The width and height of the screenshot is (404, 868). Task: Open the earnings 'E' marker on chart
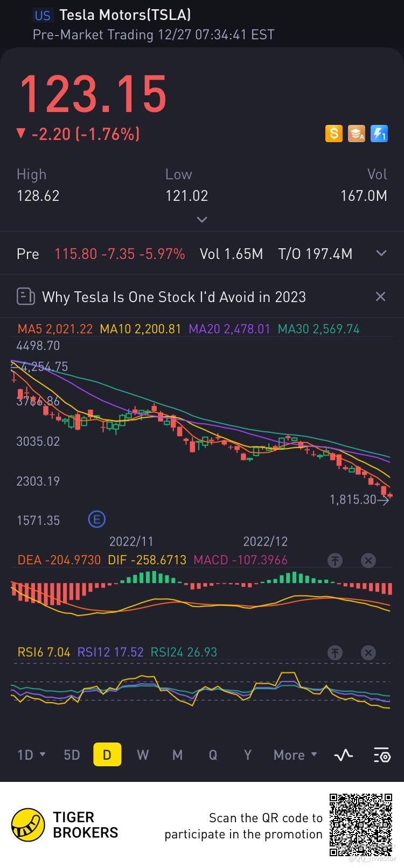tap(97, 520)
